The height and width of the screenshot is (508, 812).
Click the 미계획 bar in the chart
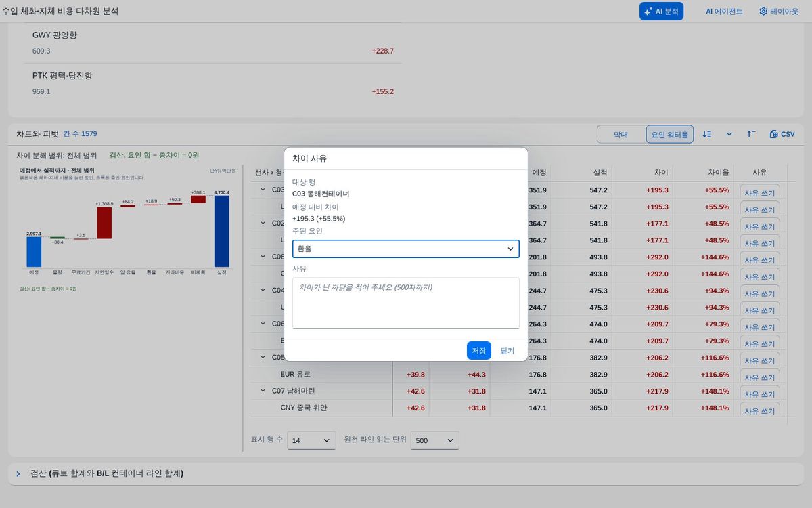click(198, 199)
